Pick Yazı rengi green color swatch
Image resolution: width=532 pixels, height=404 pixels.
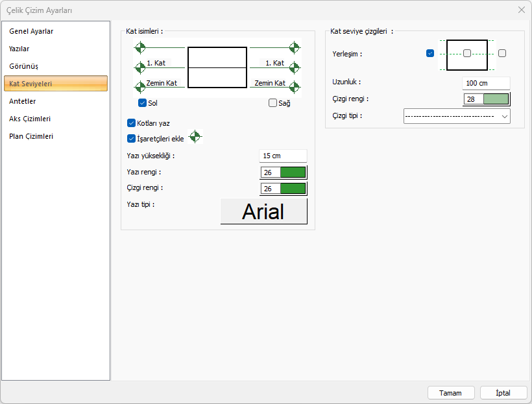pos(293,172)
